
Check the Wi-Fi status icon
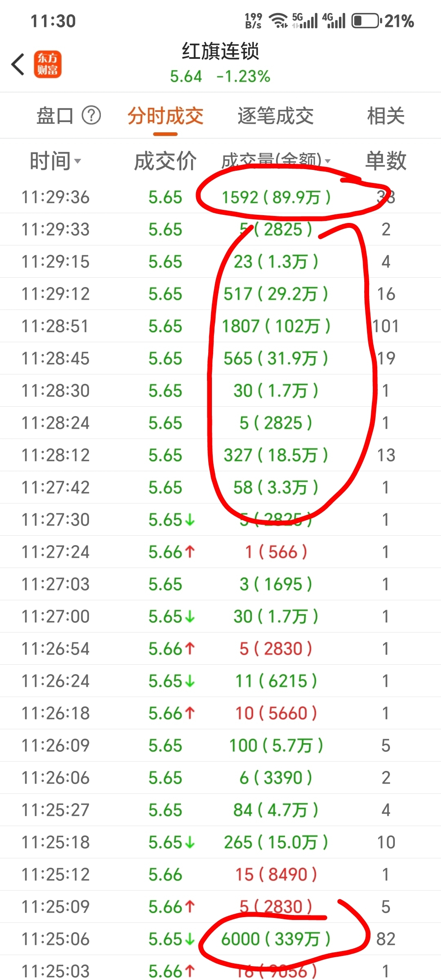tap(278, 20)
